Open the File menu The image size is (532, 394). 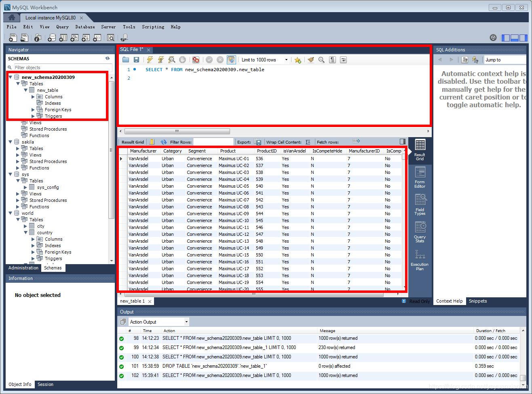pyautogui.click(x=12, y=27)
